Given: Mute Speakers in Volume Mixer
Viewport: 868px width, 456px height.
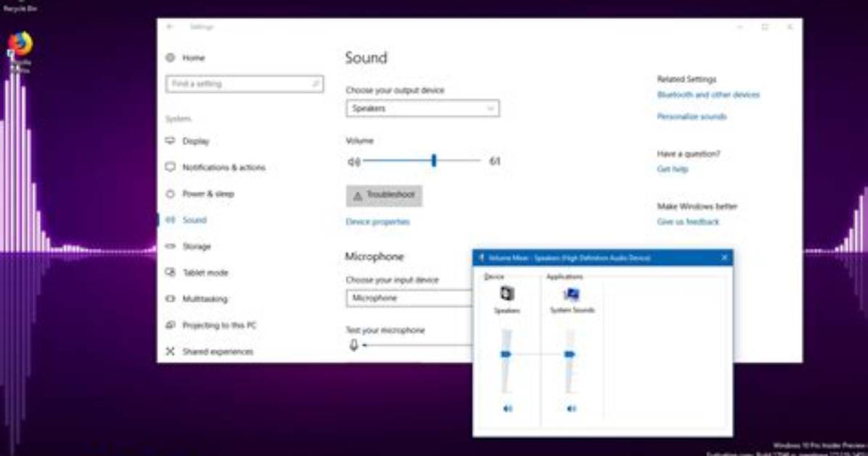Looking at the screenshot, I should click(x=507, y=409).
